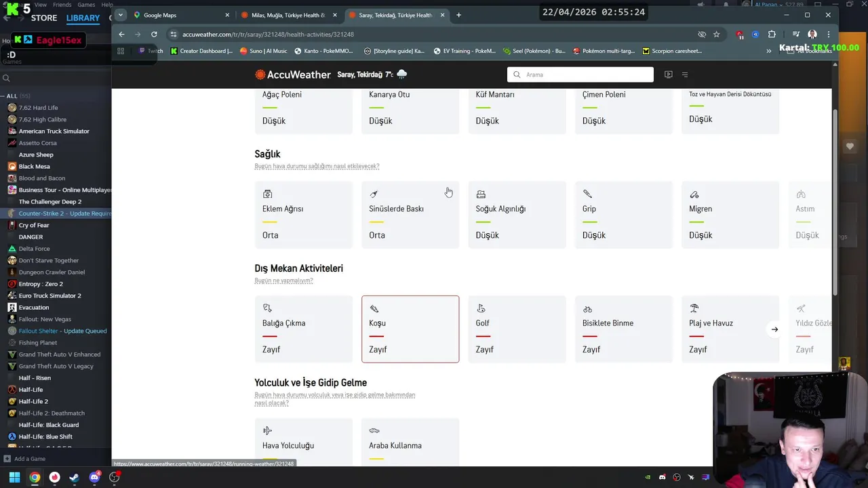The height and width of the screenshot is (488, 868).
Task: Click the 'Bugün hava durumu sağlığımı nasıl etkileyecek?' link
Action: coord(317,166)
